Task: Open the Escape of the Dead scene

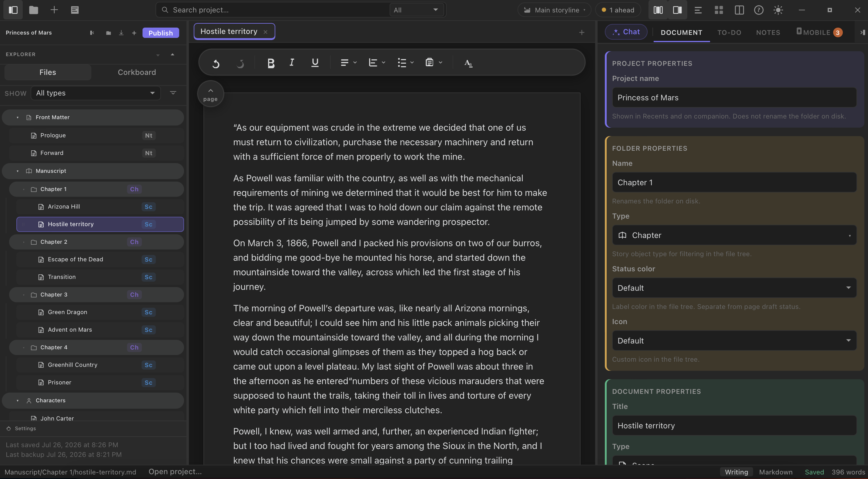Action: tap(100, 260)
